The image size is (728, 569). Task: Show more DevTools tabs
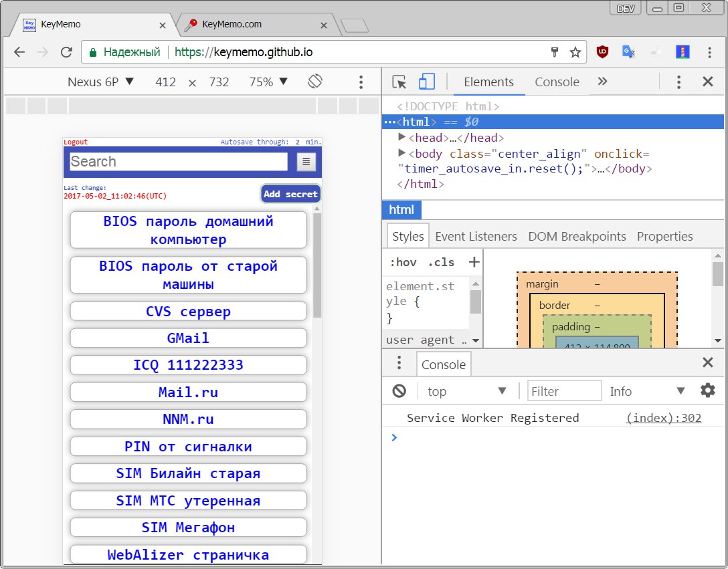[x=602, y=82]
